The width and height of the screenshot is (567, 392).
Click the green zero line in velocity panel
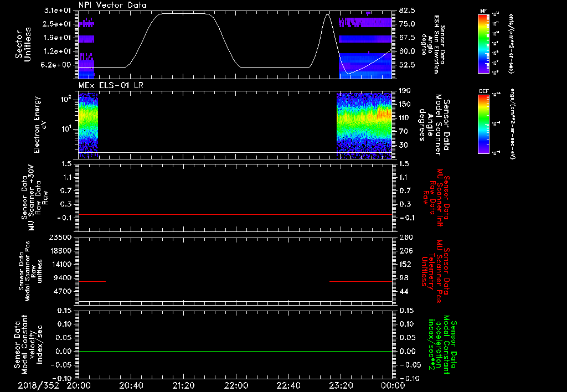tap(235, 351)
